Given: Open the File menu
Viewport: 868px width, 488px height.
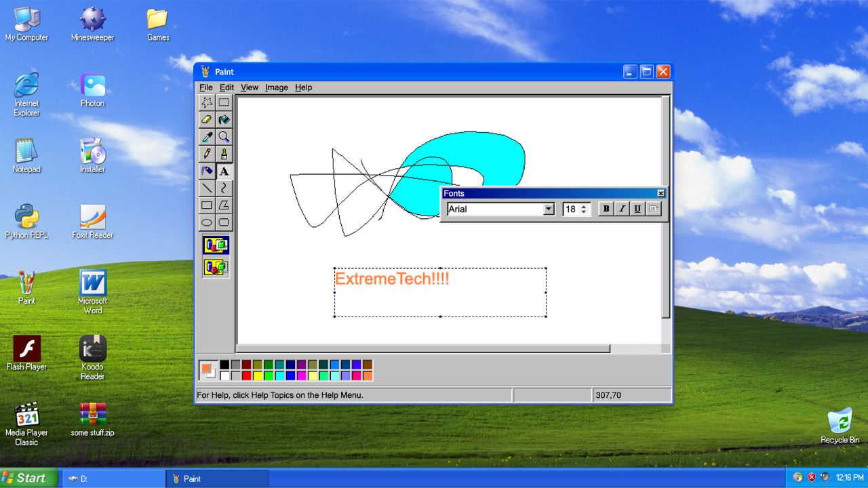Looking at the screenshot, I should click(x=205, y=87).
